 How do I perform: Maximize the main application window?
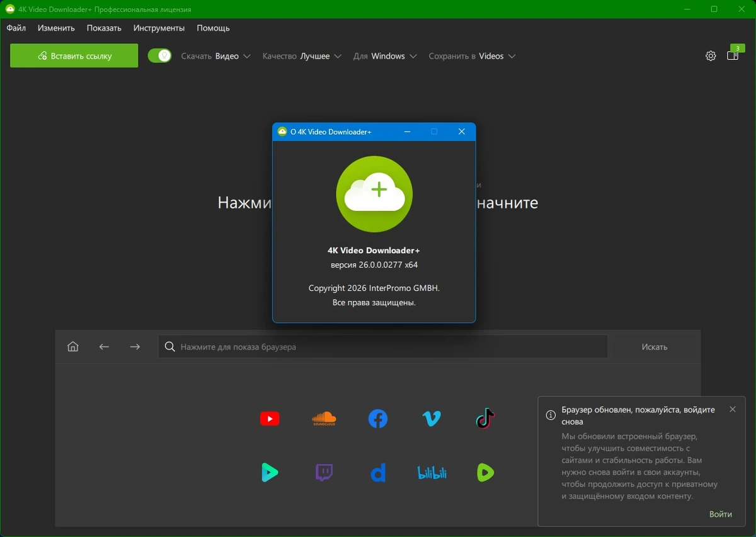pyautogui.click(x=714, y=9)
